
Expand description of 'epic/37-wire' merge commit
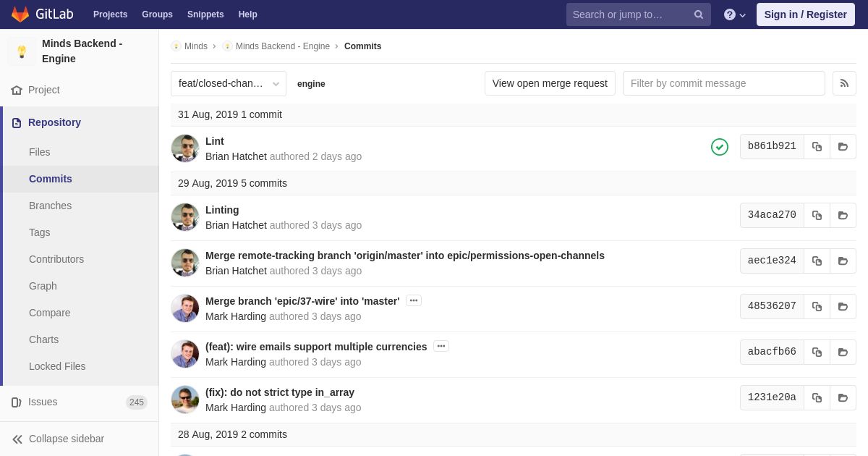coord(414,300)
